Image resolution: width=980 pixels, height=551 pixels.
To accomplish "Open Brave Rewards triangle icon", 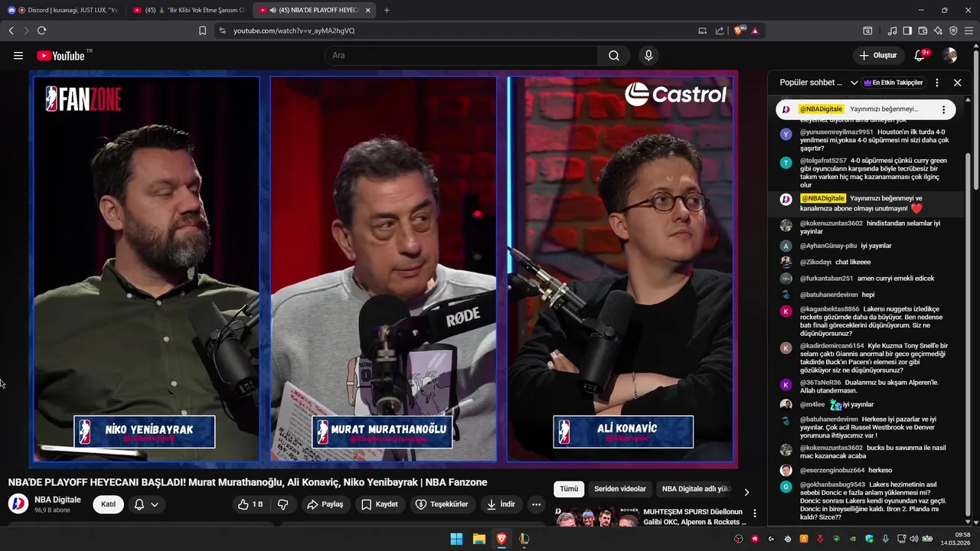I will pyautogui.click(x=755, y=31).
